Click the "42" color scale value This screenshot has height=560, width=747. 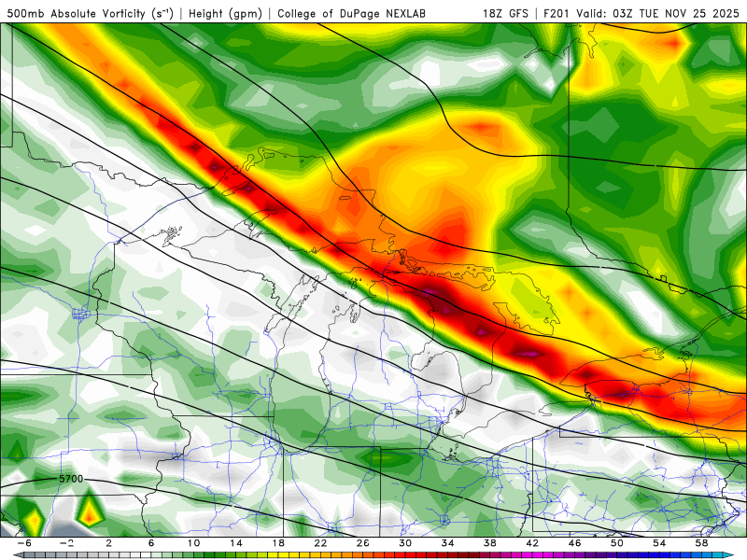[532, 543]
